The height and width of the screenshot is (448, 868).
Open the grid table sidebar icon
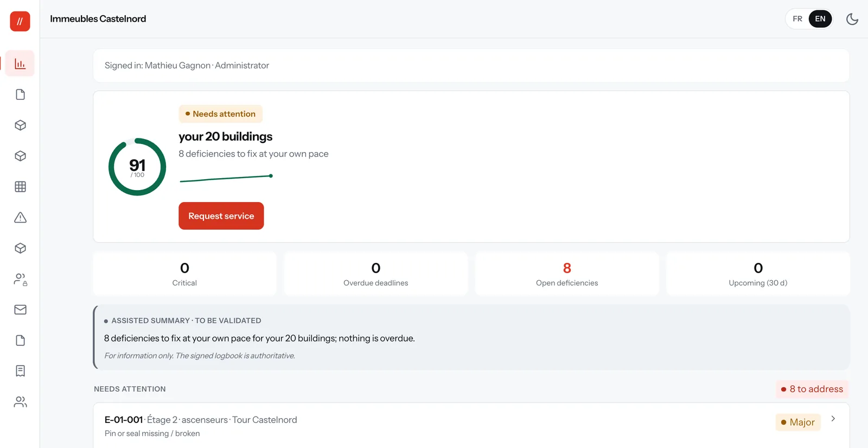[20, 187]
